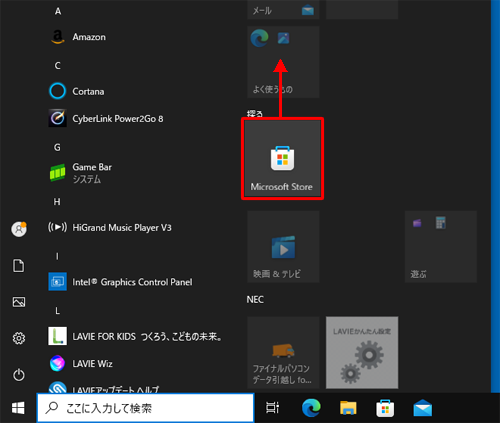Click the taskbar search box

click(x=146, y=408)
